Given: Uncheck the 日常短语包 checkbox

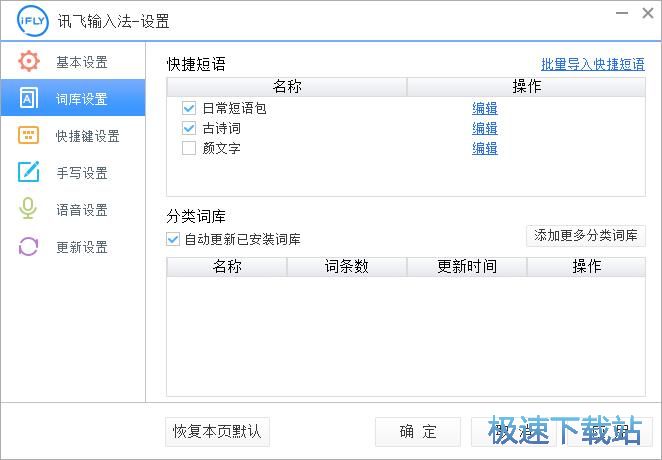Looking at the screenshot, I should tap(189, 108).
